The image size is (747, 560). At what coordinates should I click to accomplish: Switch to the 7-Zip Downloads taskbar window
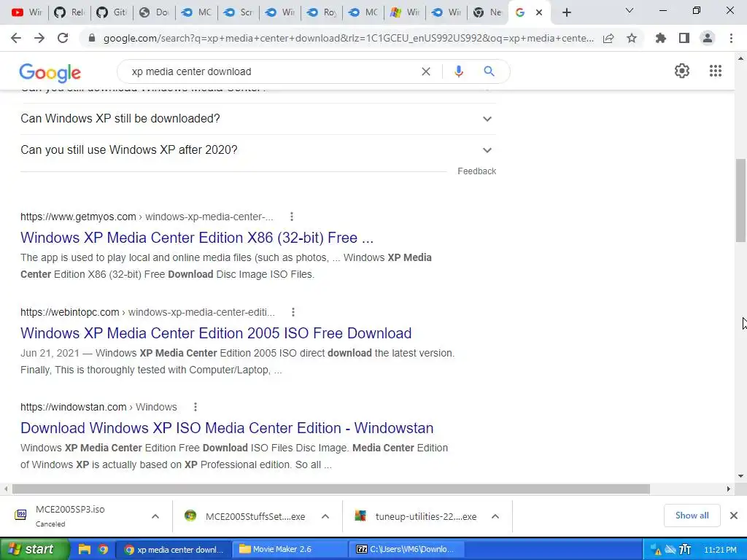(x=407, y=549)
